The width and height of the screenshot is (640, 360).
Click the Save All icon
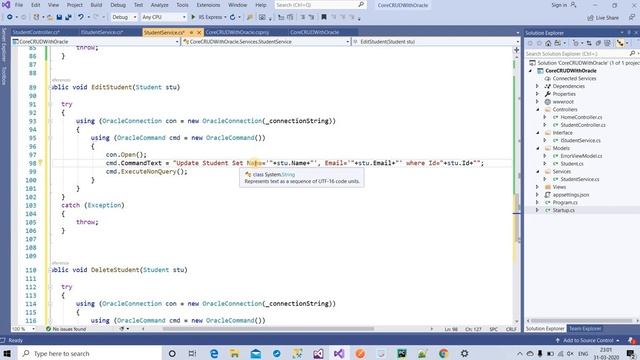pos(68,17)
